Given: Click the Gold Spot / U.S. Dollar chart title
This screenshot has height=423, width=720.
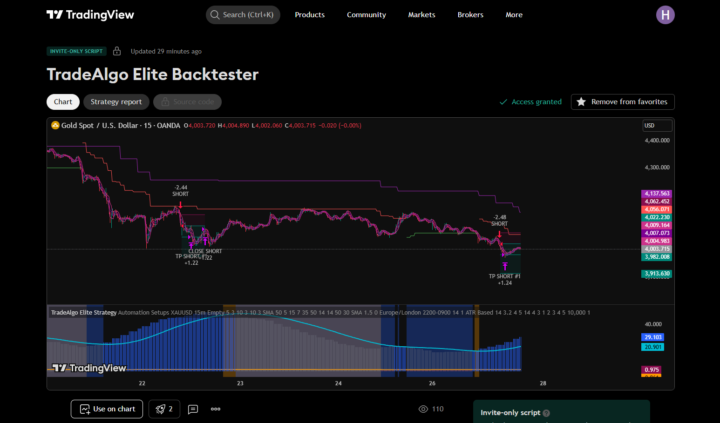Looking at the screenshot, I should (120, 125).
